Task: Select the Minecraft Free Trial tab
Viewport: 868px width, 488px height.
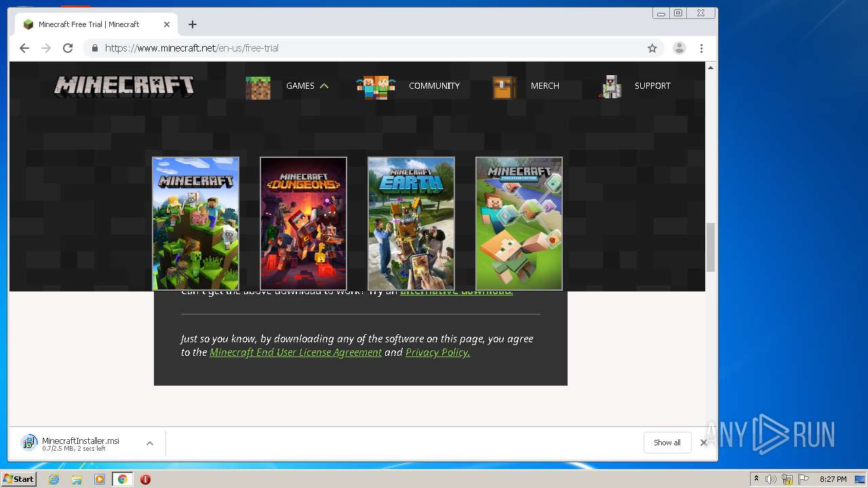Action: click(95, 24)
